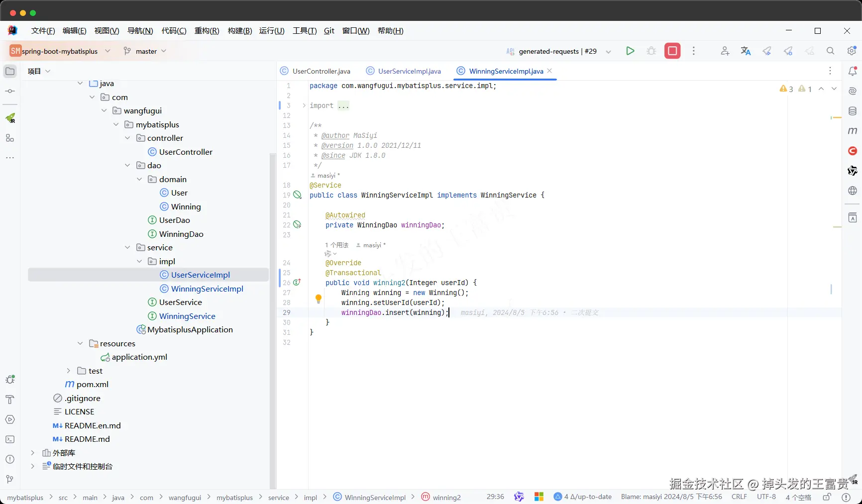Open the Git tool window icon at bottom left
Viewport: 862px width, 504px height.
10,479
